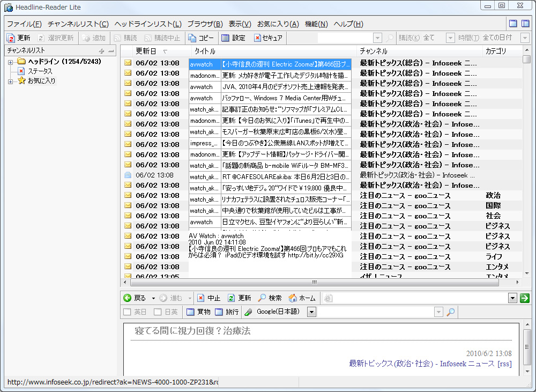Image resolution: width=536 pixels, height=392 pixels.
Task: Open the web search field dropdown arrow
Action: pyautogui.click(x=438, y=312)
